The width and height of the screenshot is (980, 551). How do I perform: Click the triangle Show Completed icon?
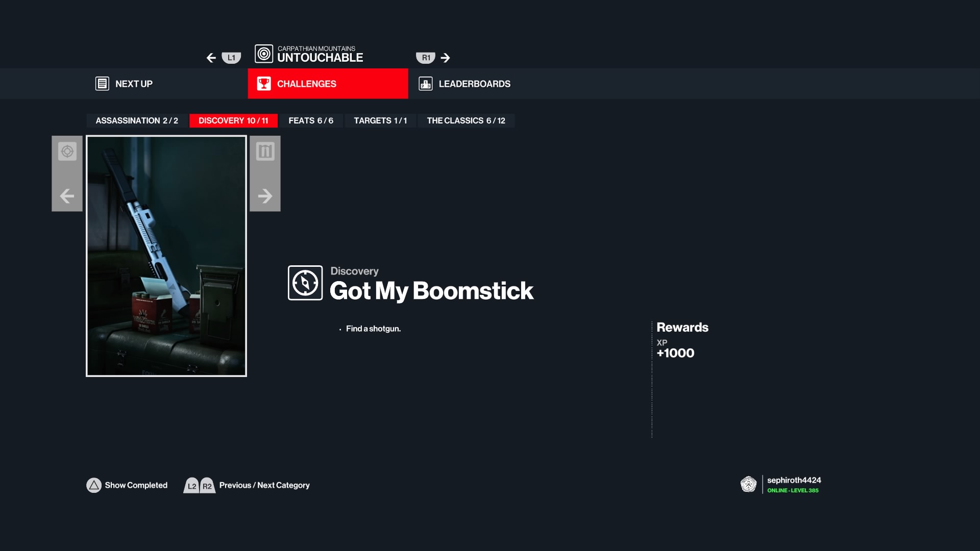pyautogui.click(x=94, y=485)
